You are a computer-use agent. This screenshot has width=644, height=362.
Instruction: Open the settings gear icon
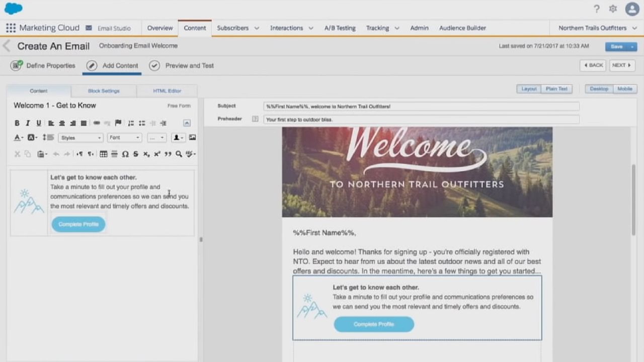(x=613, y=9)
